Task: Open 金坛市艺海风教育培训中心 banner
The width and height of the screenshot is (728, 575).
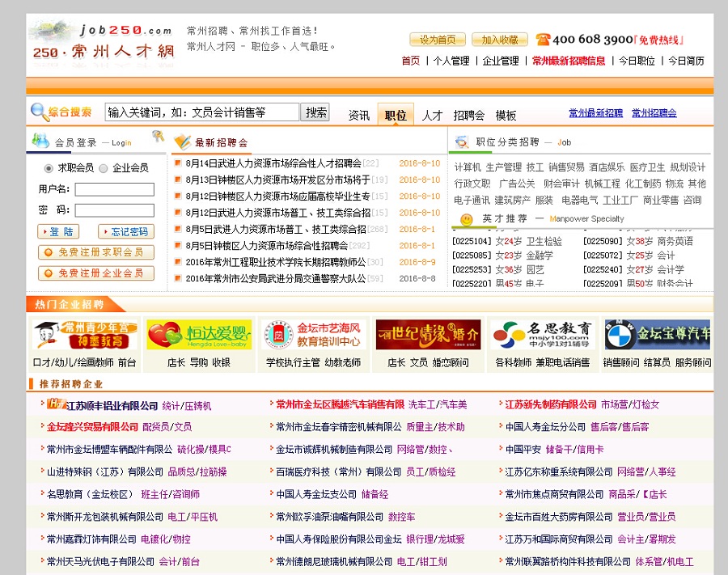Action: 313,335
